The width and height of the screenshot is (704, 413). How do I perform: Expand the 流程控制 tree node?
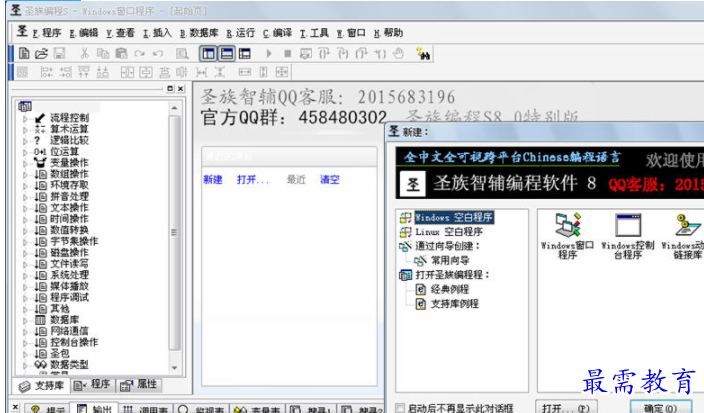tap(25, 119)
